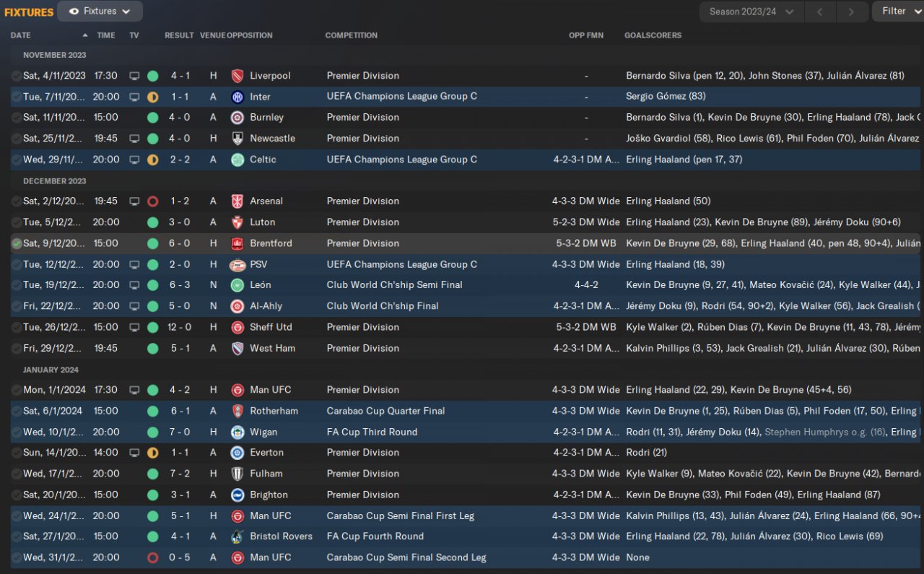Click the Al-Ahly club crest
924x574 pixels.
click(237, 306)
